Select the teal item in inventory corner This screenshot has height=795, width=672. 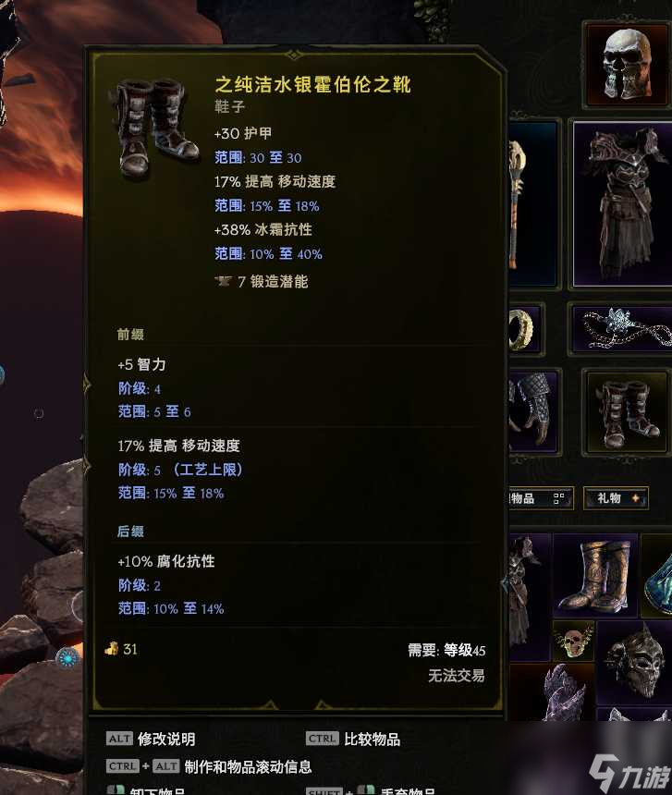click(x=657, y=575)
